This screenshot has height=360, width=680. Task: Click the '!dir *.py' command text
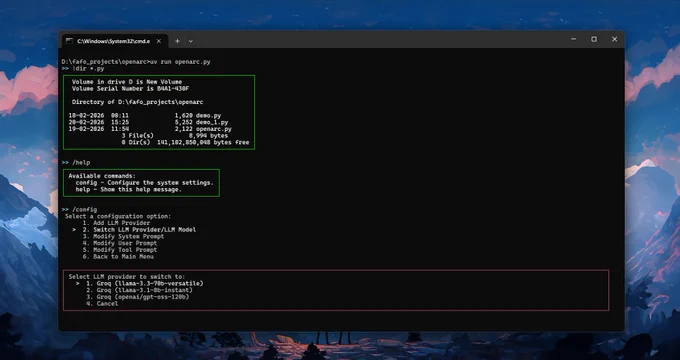pyautogui.click(x=88, y=68)
